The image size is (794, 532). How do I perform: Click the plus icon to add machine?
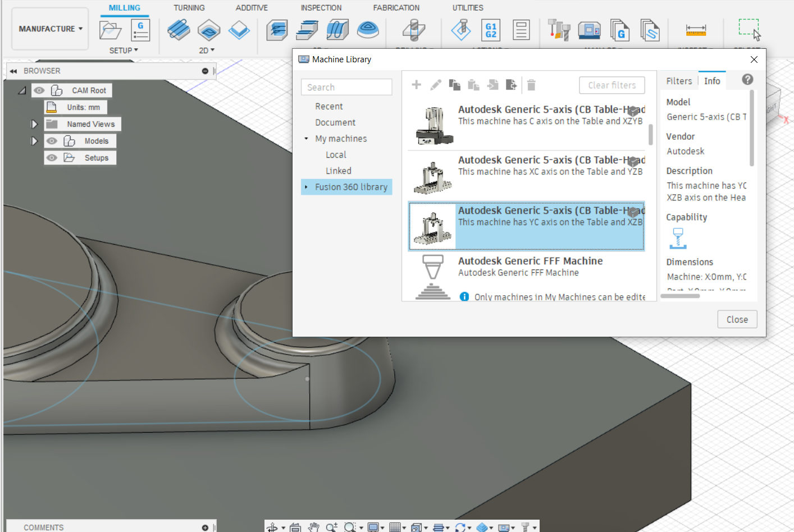[416, 85]
